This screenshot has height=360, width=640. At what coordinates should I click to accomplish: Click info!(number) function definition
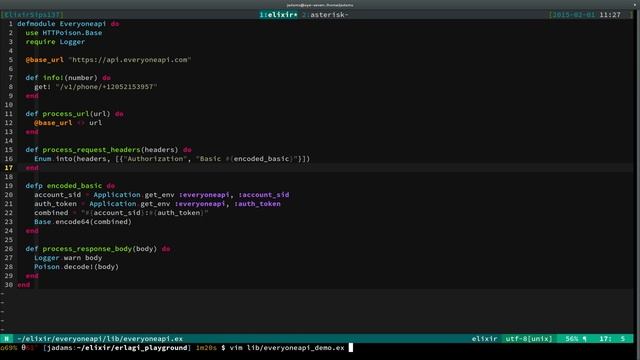70,78
